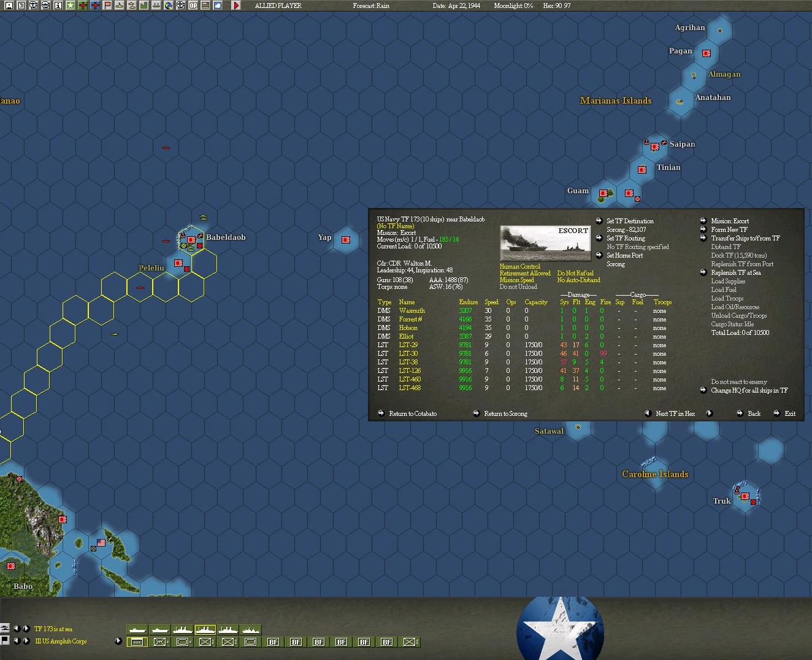The width and height of the screenshot is (812, 660).
Task: Click the red flag toolbar icon
Action: [107, 6]
